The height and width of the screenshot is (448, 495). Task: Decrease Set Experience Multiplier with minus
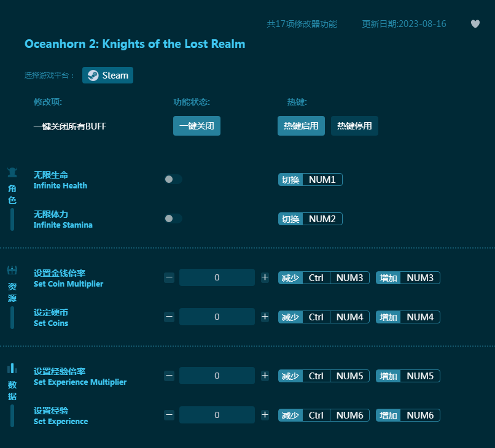click(x=170, y=376)
